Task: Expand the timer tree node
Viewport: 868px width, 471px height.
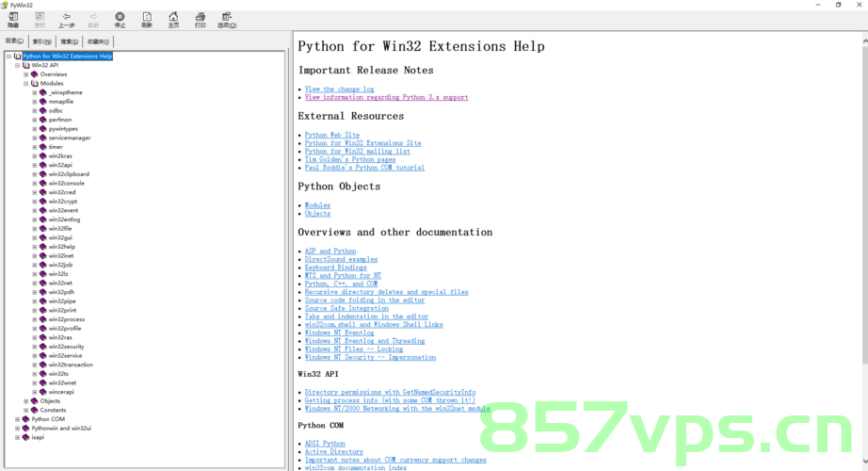Action: tap(34, 147)
